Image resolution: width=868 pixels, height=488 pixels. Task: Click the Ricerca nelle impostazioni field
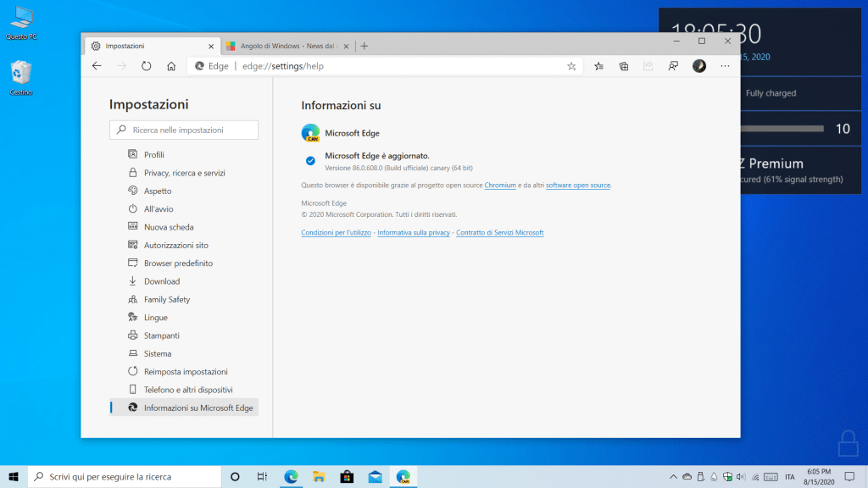tap(184, 130)
